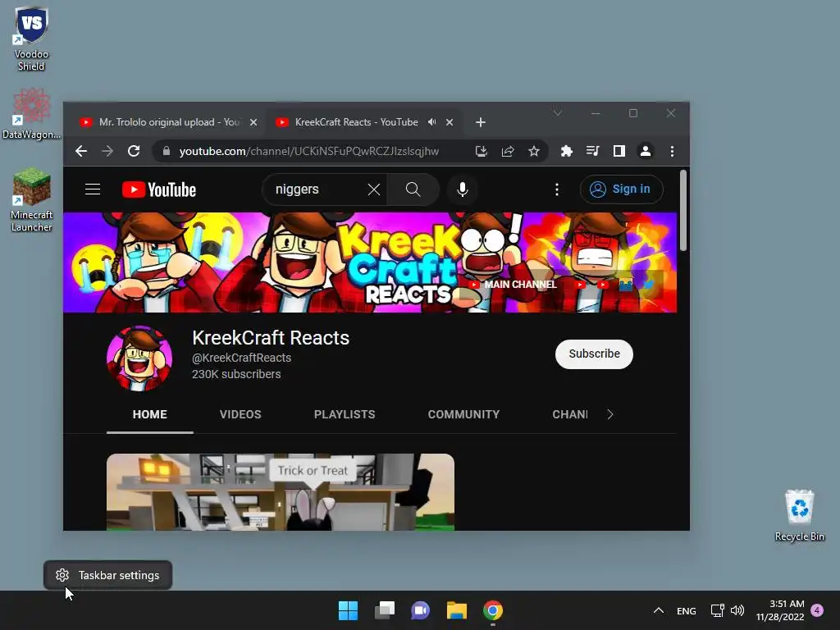Launch Chat from the taskbar
The height and width of the screenshot is (630, 840).
coord(421,610)
